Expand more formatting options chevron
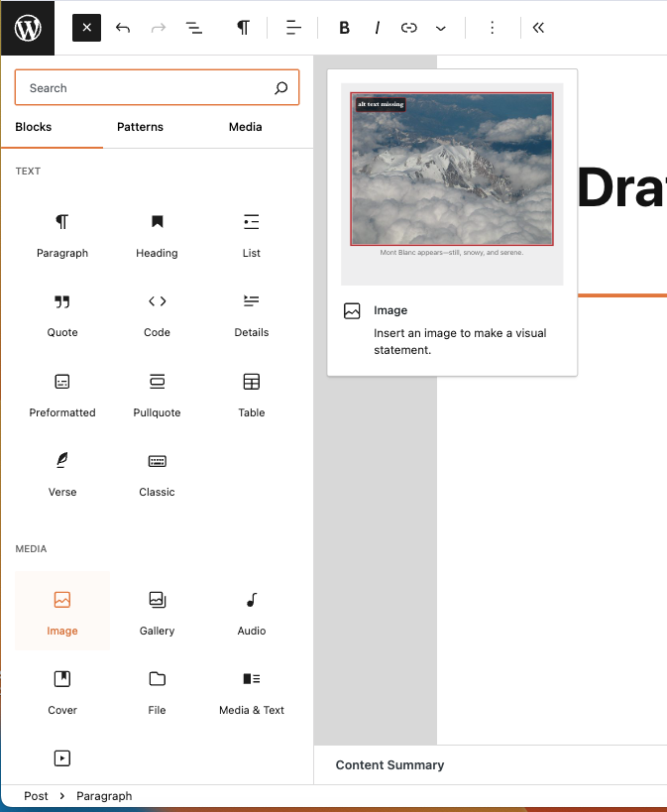Viewport: 667px width, 812px height. pos(441,28)
